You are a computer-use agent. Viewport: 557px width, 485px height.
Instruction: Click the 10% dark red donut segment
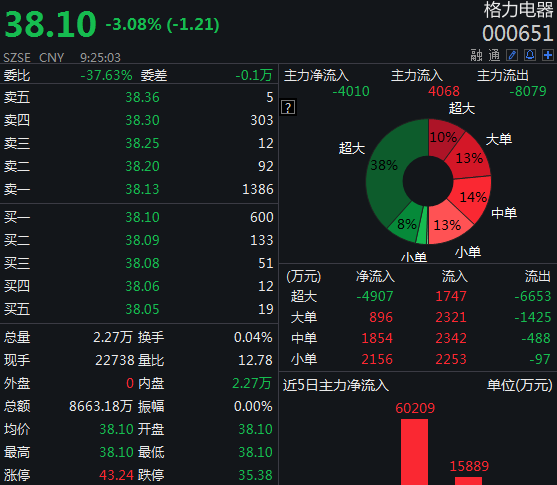click(x=443, y=139)
